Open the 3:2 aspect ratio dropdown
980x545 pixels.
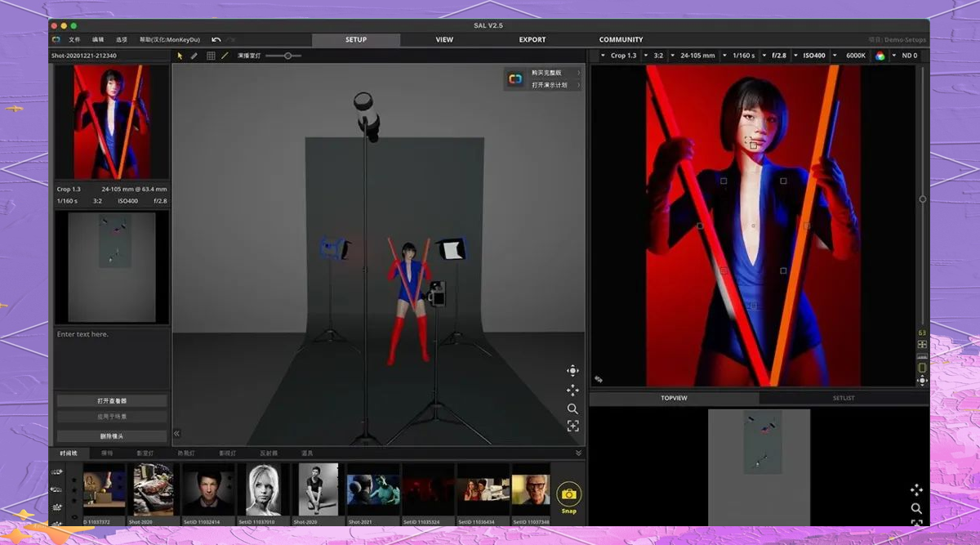pyautogui.click(x=656, y=56)
